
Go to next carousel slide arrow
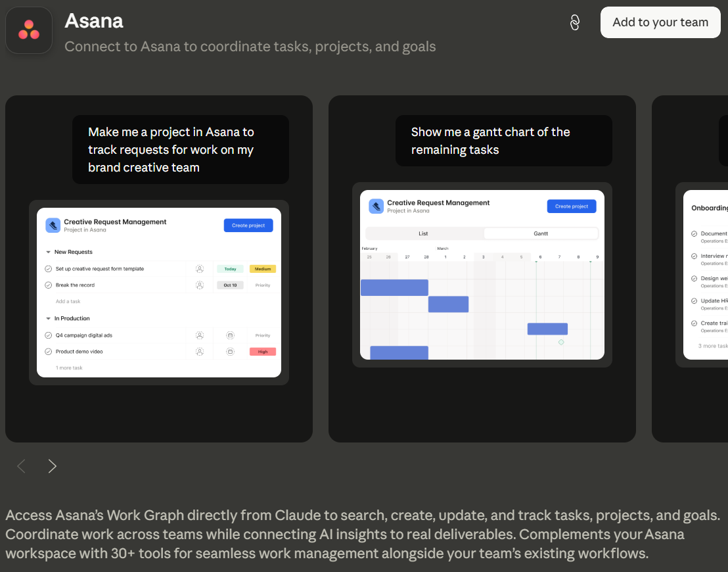(x=52, y=466)
